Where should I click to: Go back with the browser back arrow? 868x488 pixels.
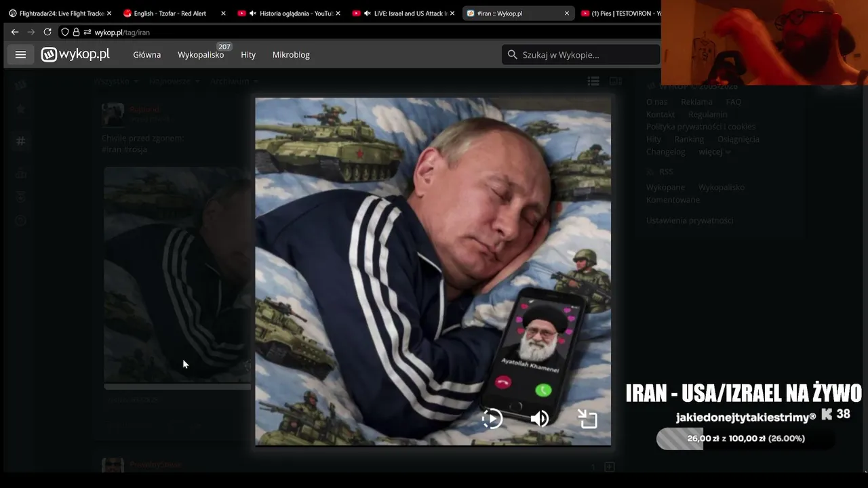(x=15, y=32)
